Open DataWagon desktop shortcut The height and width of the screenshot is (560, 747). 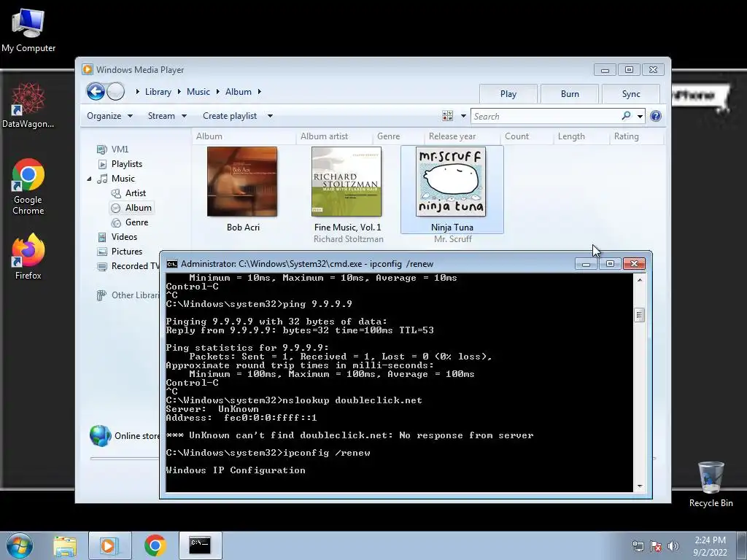(28, 105)
